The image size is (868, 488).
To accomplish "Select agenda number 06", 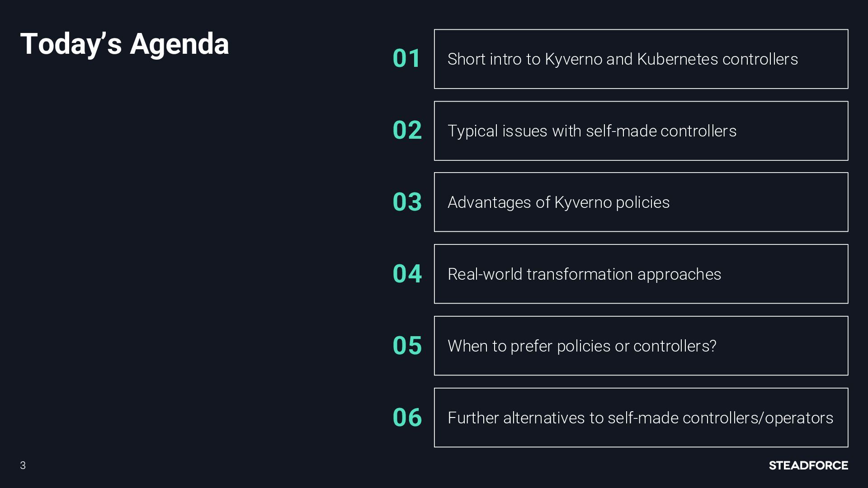I will (407, 417).
